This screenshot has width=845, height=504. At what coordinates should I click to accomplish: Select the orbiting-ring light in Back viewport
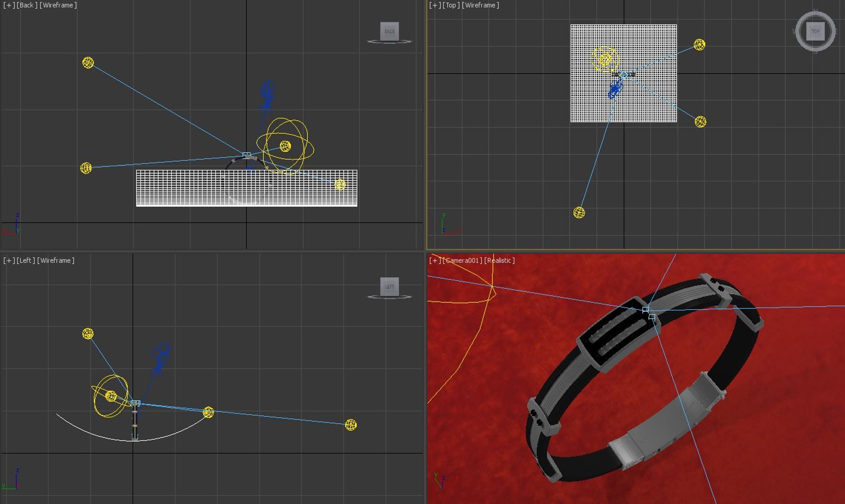coord(285,146)
